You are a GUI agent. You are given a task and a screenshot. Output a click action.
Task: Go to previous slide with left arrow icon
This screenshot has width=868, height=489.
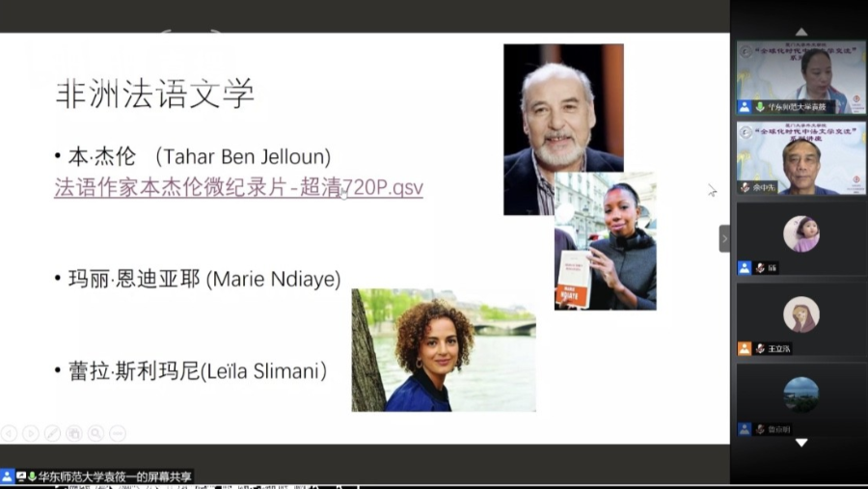(9, 433)
